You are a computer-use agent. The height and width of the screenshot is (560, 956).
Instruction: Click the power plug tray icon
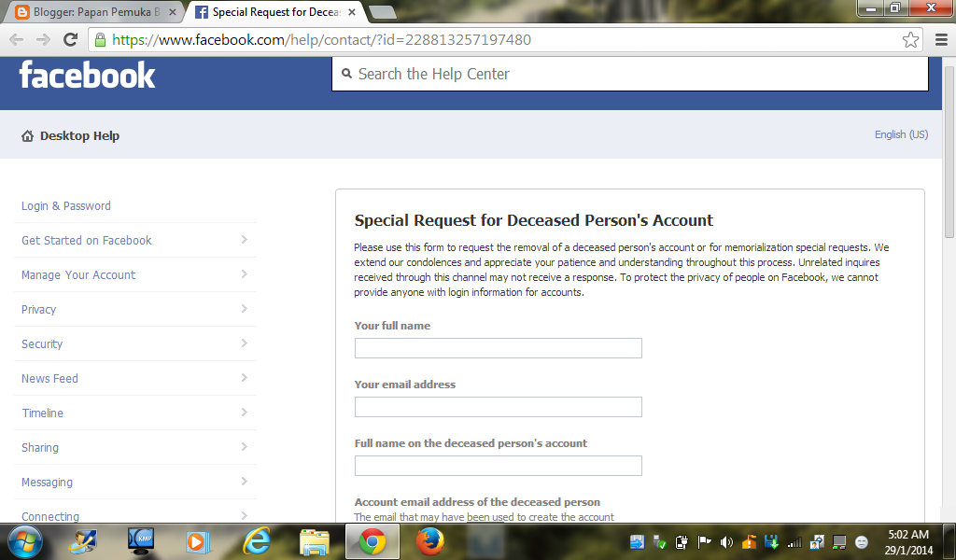pyautogui.click(x=682, y=541)
